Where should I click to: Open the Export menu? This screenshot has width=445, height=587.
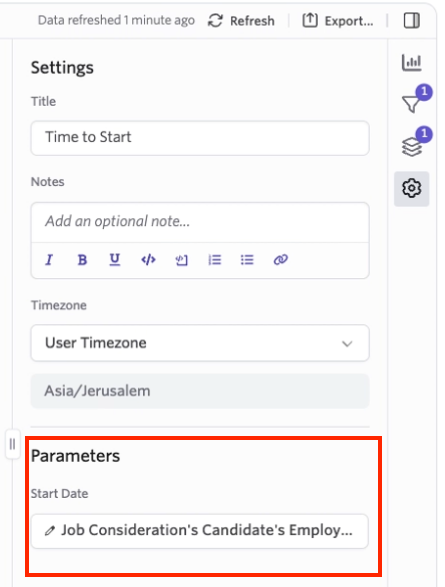coord(338,21)
